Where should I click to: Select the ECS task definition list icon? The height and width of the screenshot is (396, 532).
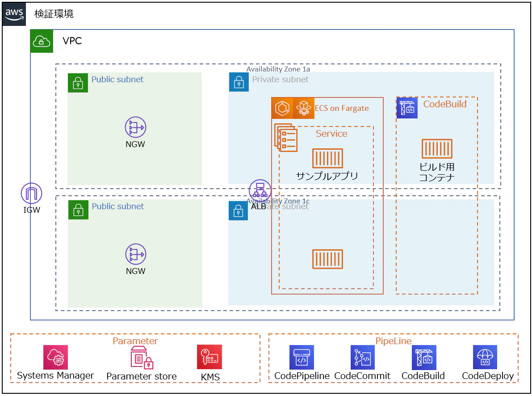286,138
